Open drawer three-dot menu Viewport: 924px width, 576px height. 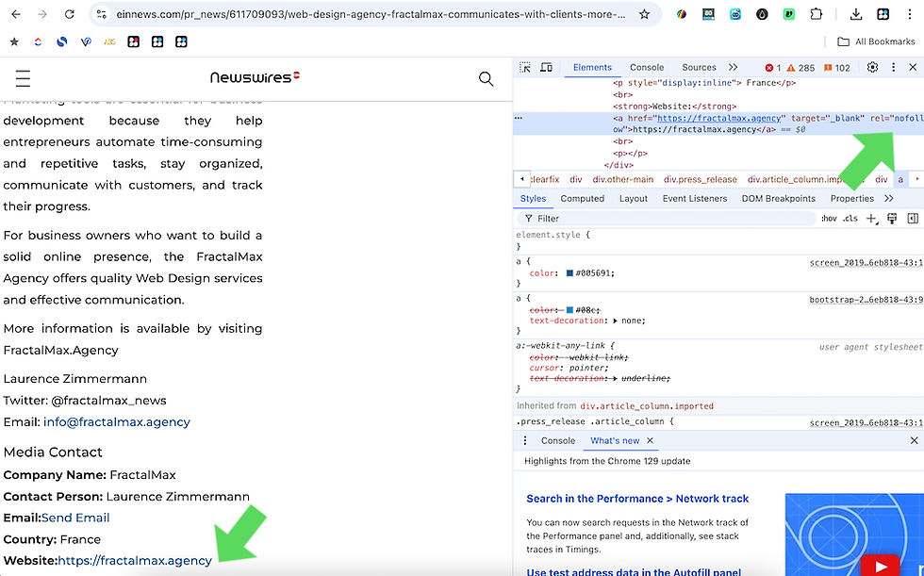point(525,440)
